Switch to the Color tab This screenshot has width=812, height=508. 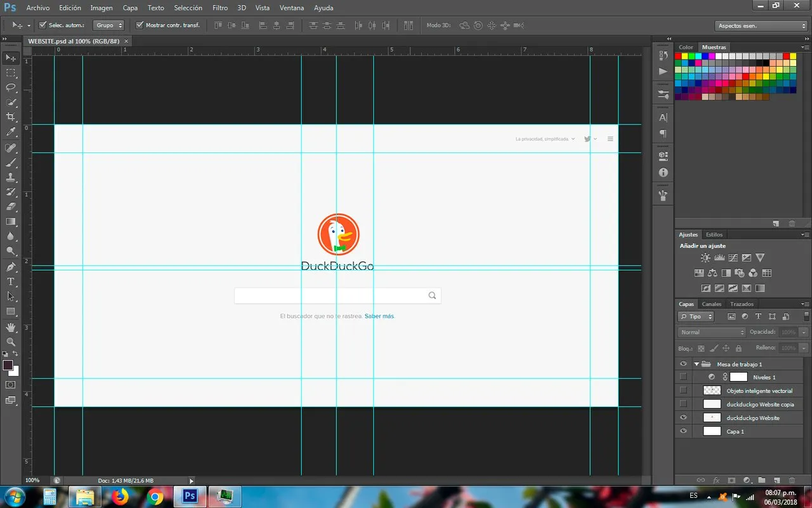tap(686, 48)
